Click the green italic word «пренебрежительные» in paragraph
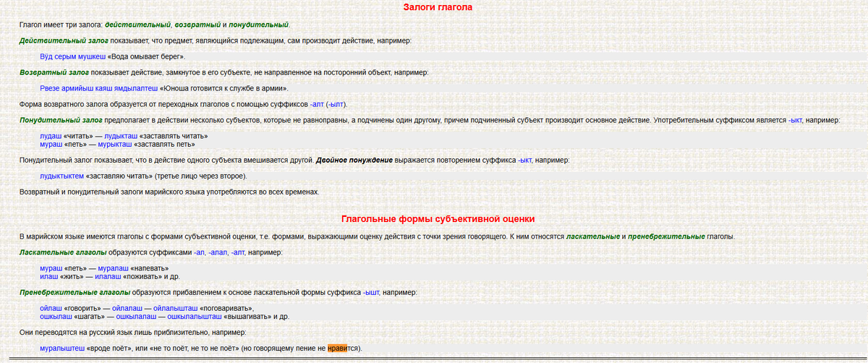 coord(667,236)
